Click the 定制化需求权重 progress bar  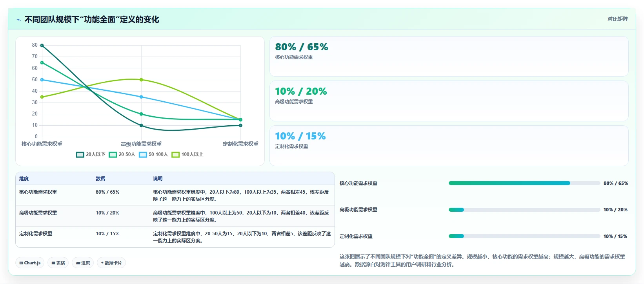tap(524, 236)
